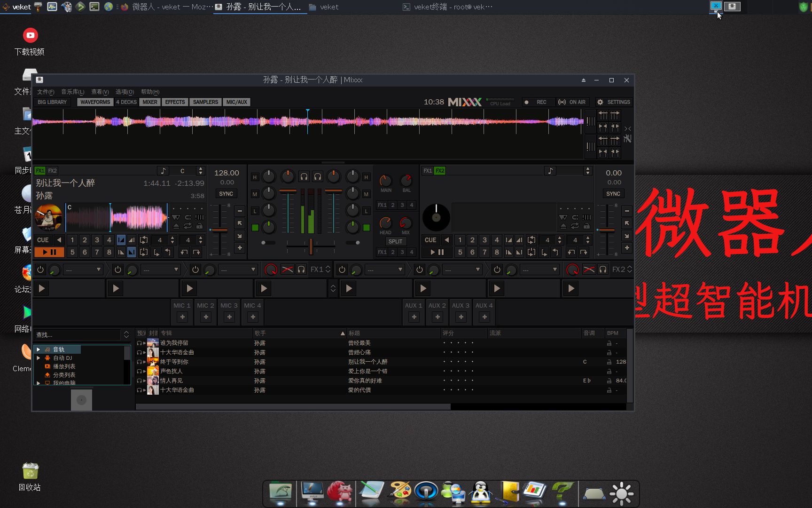Click FX1 unit headphone icon
Screen dimensions: 812x508
tap(301, 270)
